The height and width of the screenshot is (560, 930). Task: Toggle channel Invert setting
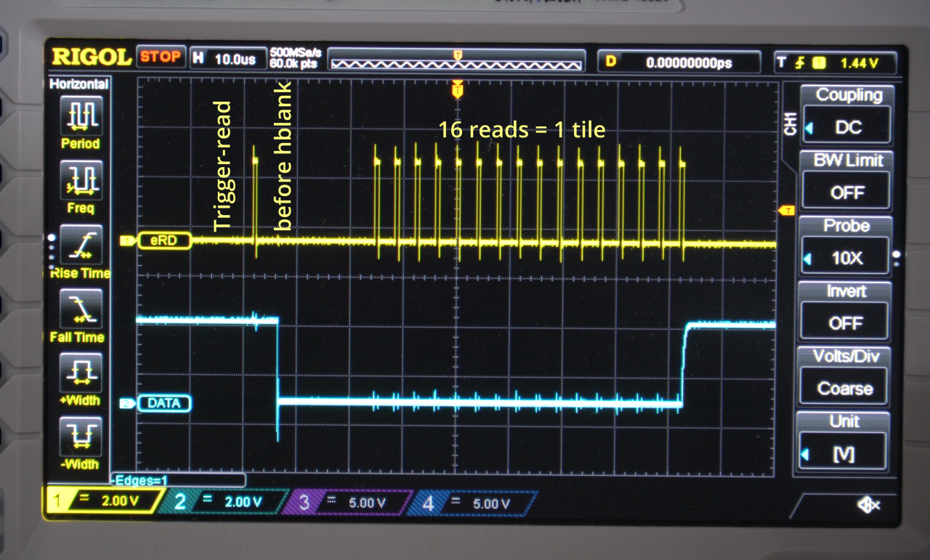[845, 322]
